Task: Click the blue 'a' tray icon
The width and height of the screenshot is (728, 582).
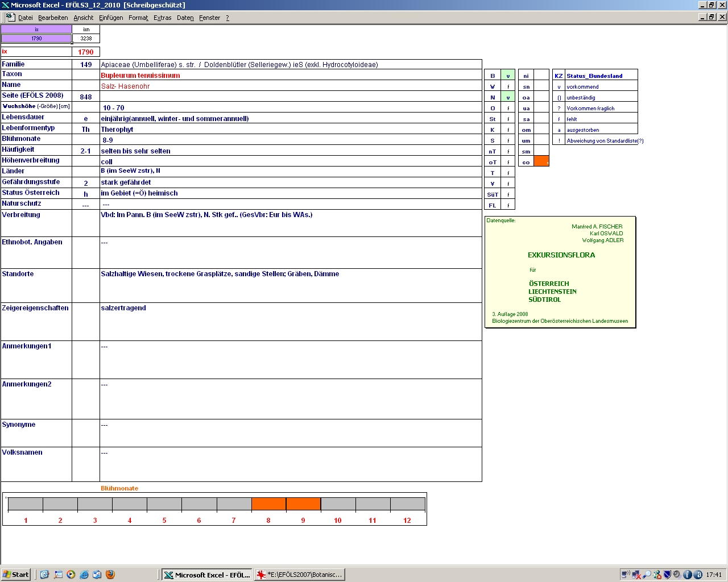Action: point(698,575)
